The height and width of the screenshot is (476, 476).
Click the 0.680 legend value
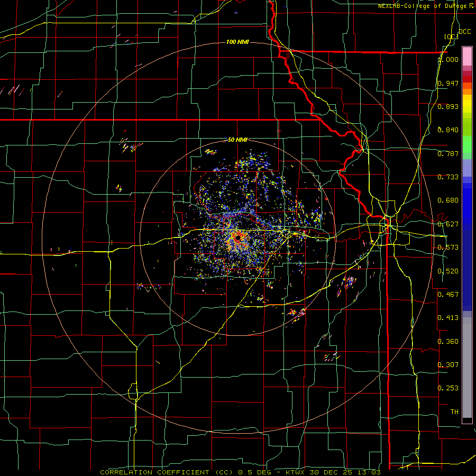tap(448, 200)
